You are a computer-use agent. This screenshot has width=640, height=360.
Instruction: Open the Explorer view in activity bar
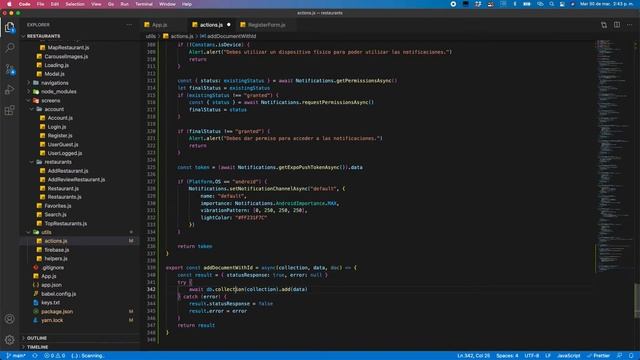[9, 27]
